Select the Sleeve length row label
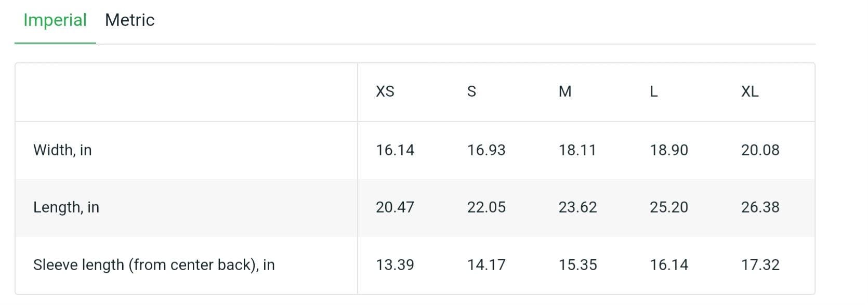Image resolution: width=868 pixels, height=305 pixels. click(154, 265)
